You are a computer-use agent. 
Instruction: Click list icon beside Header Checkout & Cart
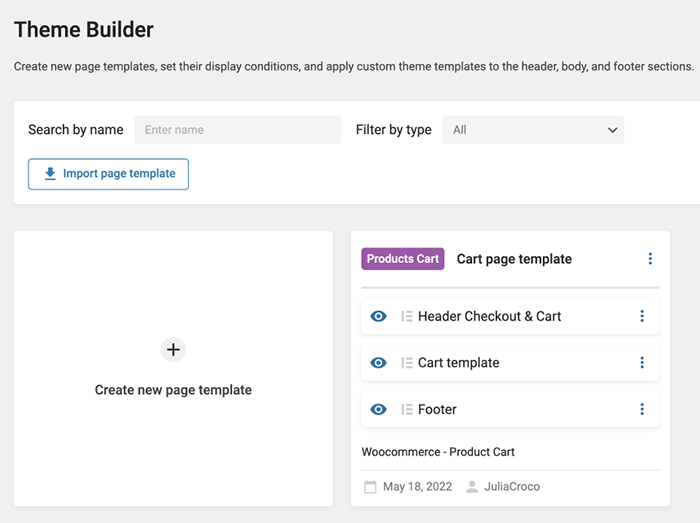point(407,316)
